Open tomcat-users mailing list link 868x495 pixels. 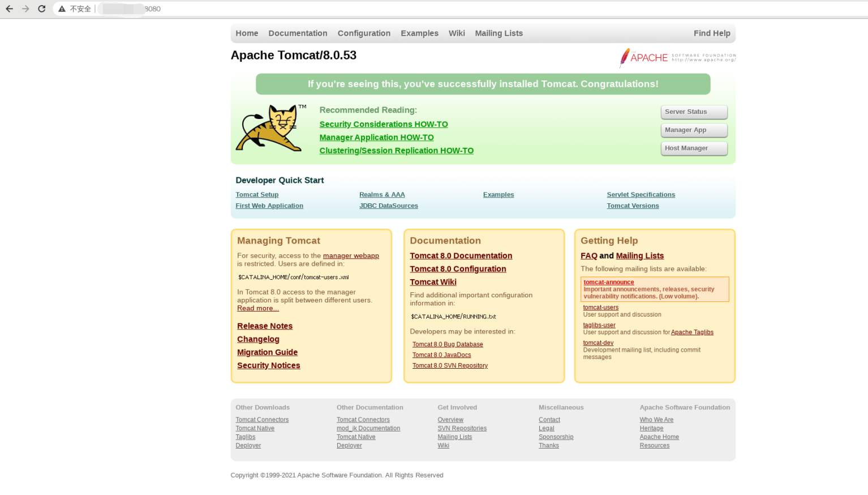pos(601,308)
